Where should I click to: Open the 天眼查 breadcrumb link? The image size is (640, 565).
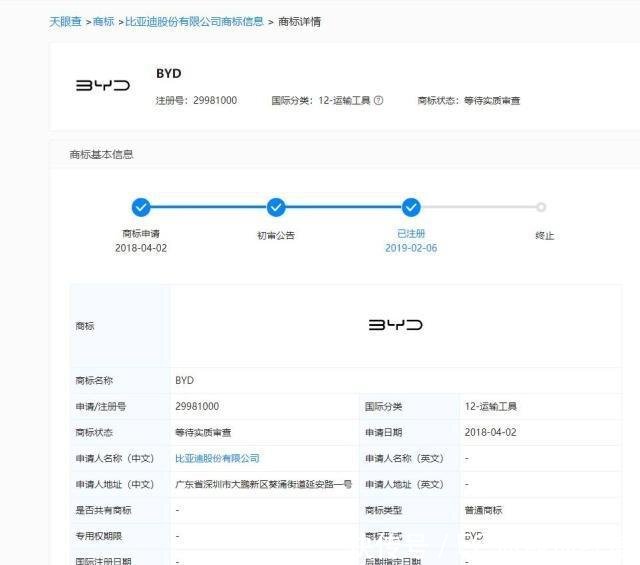65,22
